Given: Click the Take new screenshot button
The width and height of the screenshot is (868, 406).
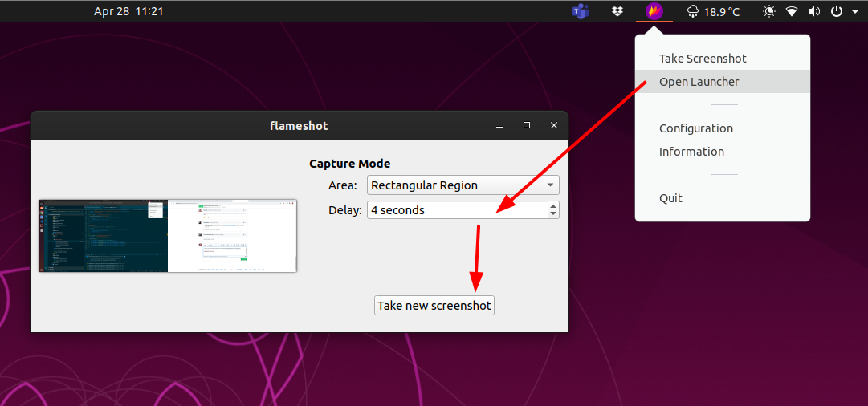Looking at the screenshot, I should pyautogui.click(x=434, y=306).
